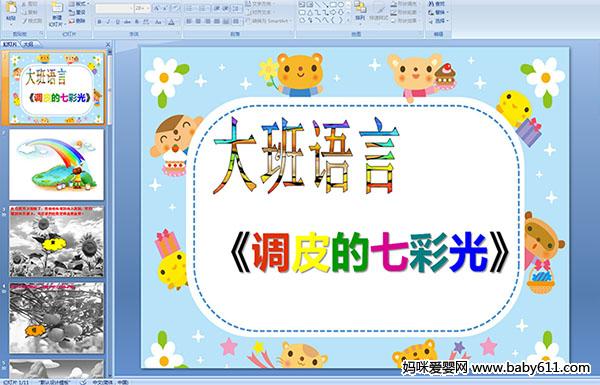Switch to the Slides pane tab
This screenshot has height=385, width=600.
(10, 44)
